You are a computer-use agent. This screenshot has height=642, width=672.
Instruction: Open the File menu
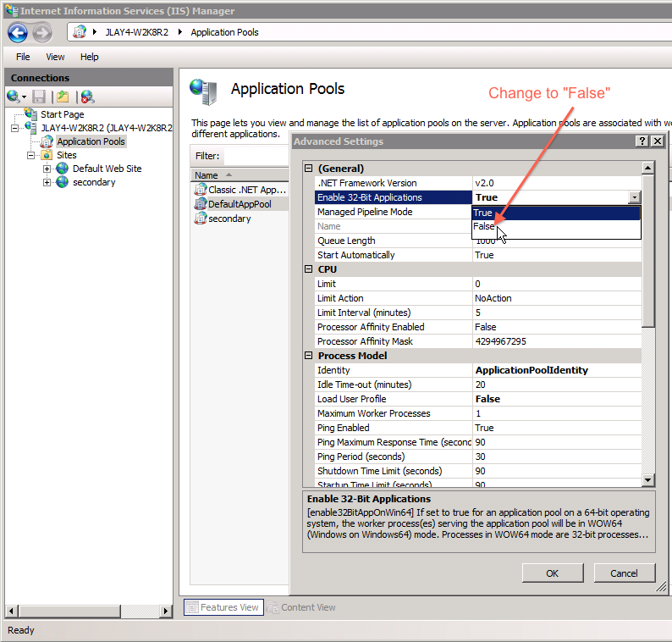click(x=23, y=57)
